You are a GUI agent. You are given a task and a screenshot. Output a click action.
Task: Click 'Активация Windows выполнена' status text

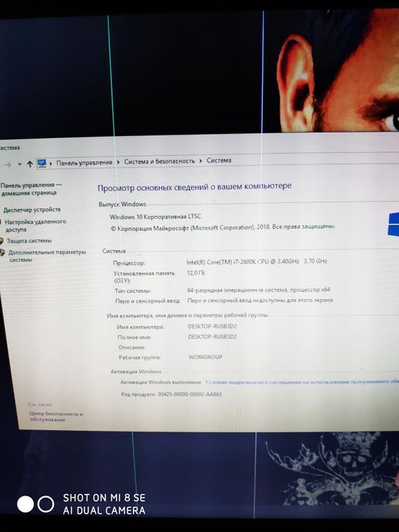[160, 382]
